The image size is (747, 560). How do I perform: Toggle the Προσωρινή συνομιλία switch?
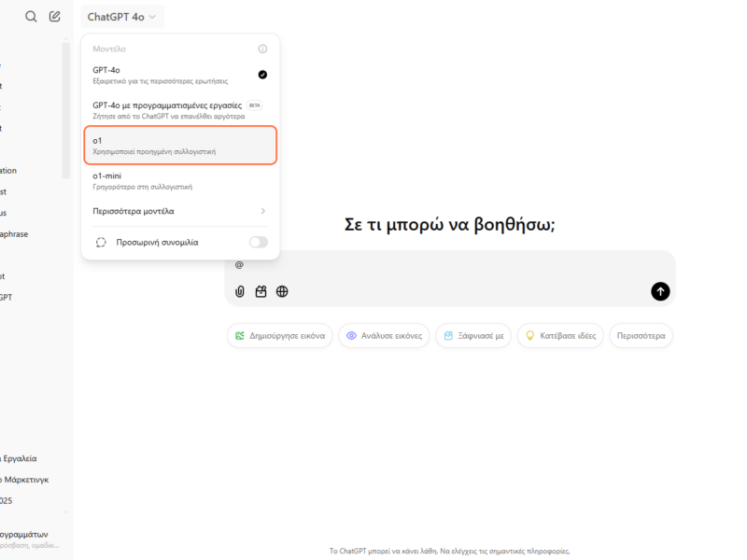click(x=259, y=243)
